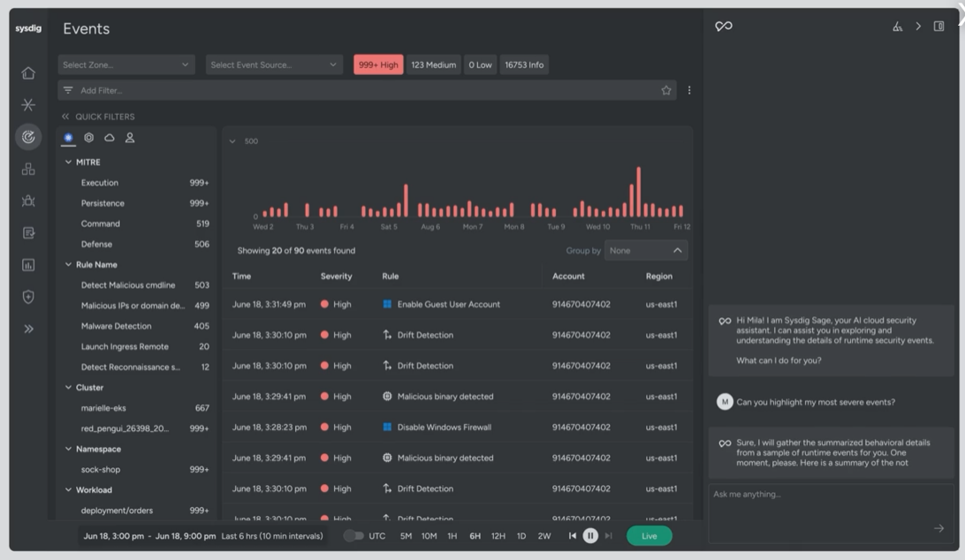Click the green Live button
Image resolution: width=965 pixels, height=560 pixels.
click(649, 536)
